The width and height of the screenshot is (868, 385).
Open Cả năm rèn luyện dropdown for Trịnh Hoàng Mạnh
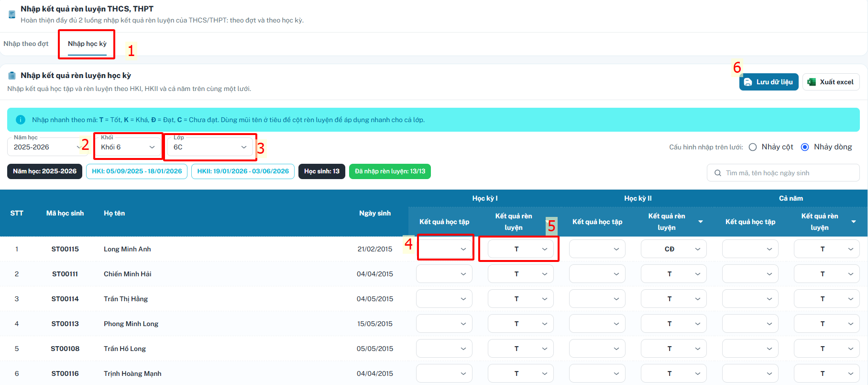tap(827, 374)
